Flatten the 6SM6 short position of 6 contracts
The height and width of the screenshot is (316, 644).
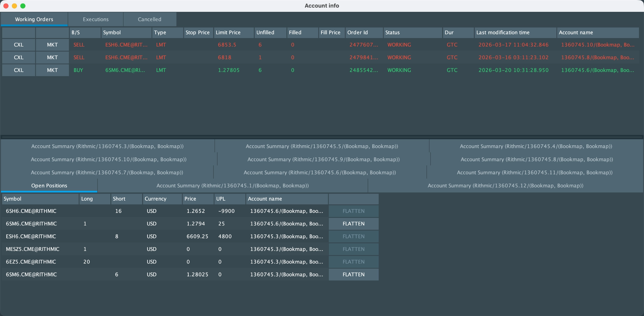point(353,274)
